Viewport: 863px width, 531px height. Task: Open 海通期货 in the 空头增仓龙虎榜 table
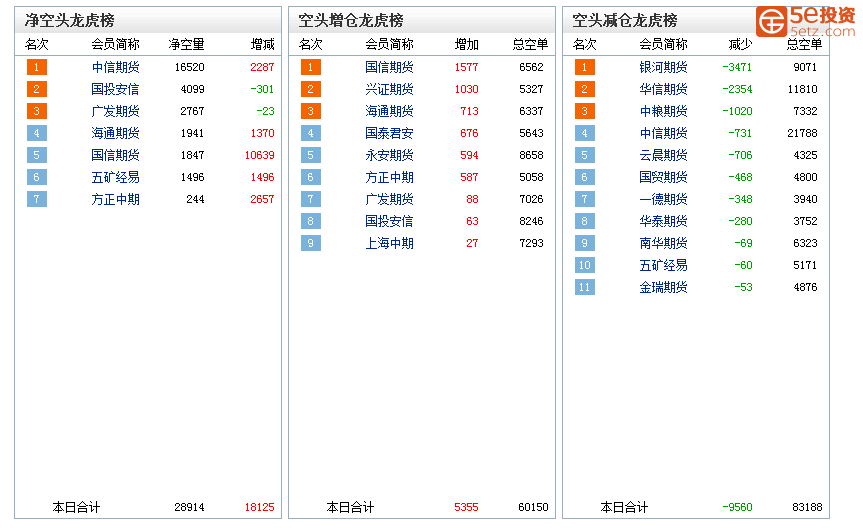point(390,111)
